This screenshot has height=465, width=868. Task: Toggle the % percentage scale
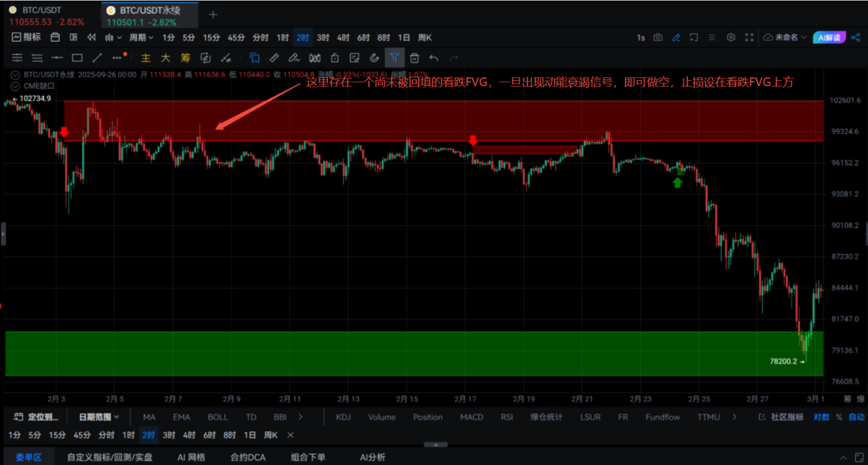tap(839, 416)
